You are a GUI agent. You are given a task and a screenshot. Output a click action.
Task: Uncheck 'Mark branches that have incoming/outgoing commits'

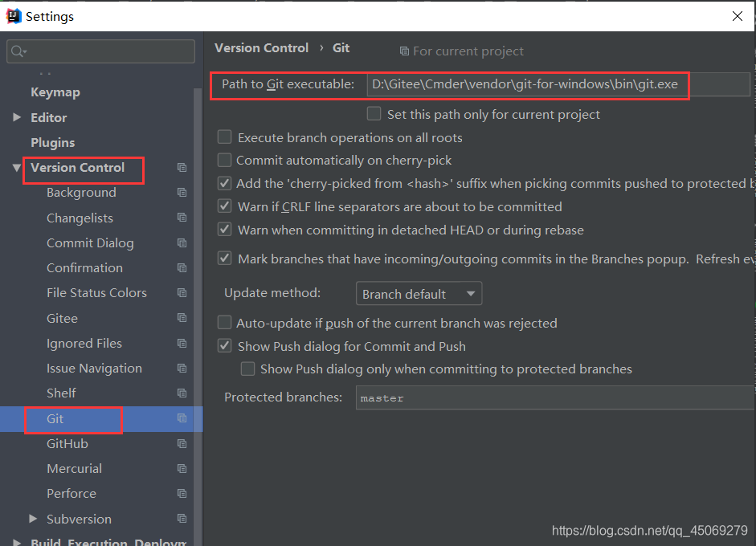click(225, 259)
